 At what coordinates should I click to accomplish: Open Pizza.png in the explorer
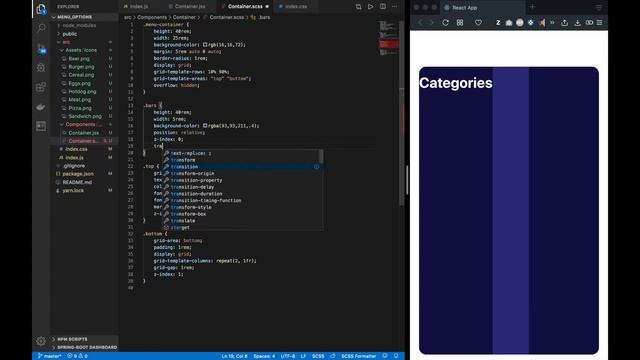pyautogui.click(x=84, y=108)
